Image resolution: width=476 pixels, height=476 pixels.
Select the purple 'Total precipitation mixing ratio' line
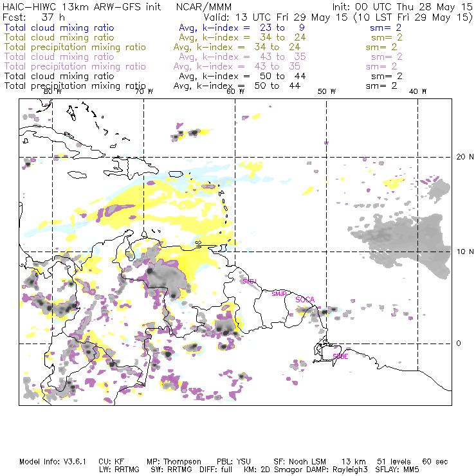click(75, 66)
